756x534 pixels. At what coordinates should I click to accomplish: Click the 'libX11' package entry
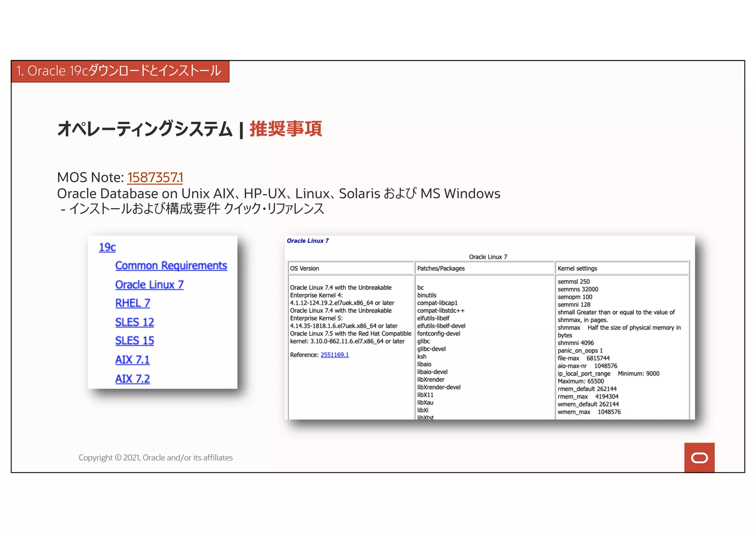click(425, 395)
